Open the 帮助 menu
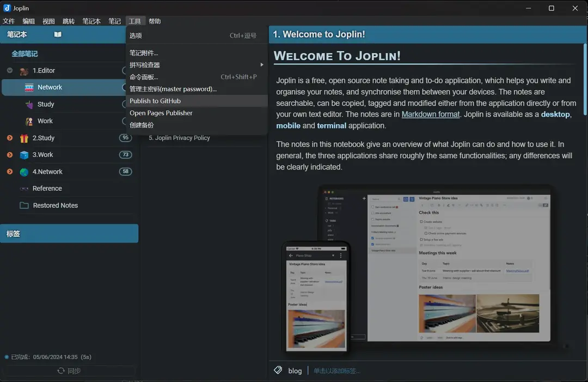Viewport: 588px width, 382px height. pyautogui.click(x=154, y=21)
